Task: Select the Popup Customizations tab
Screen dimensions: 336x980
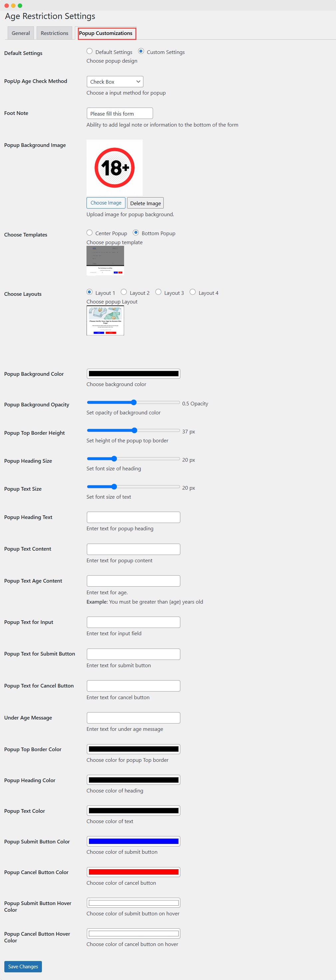Action: point(106,34)
